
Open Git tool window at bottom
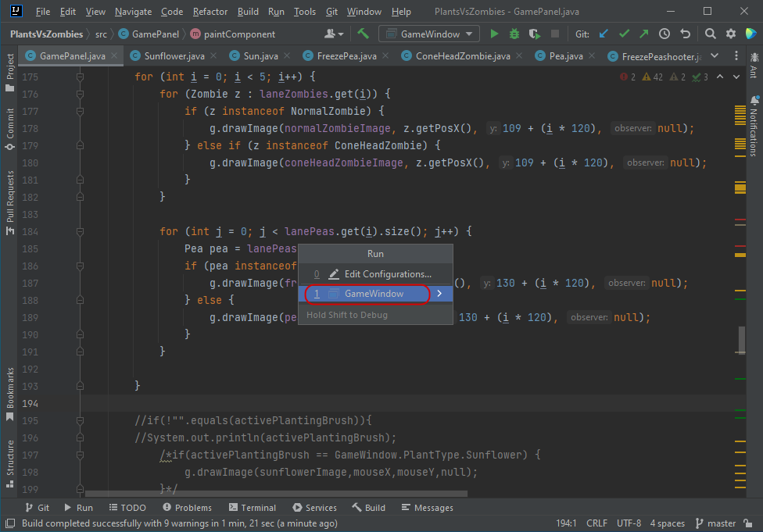(x=38, y=507)
